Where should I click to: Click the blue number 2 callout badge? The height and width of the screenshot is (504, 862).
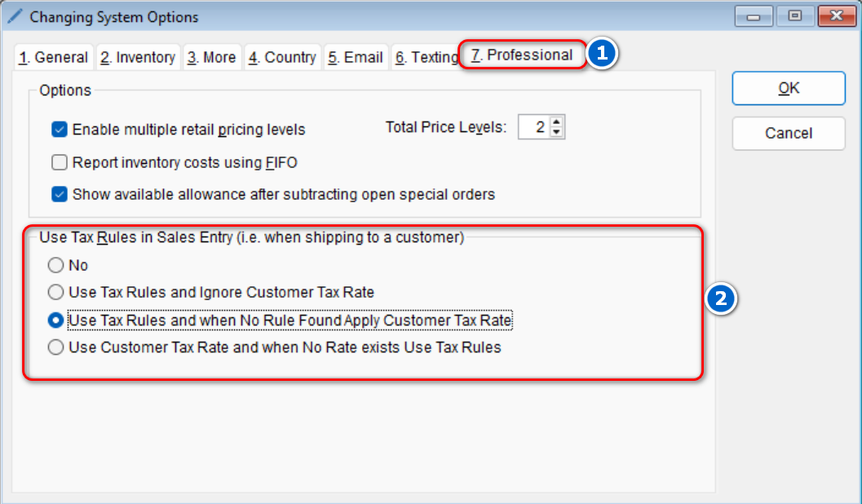coord(720,299)
